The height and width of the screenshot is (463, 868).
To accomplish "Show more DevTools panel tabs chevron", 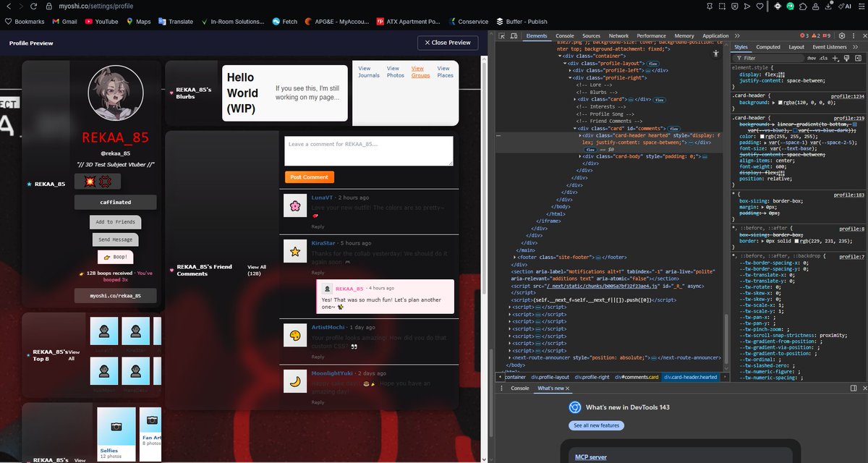I will tap(737, 35).
